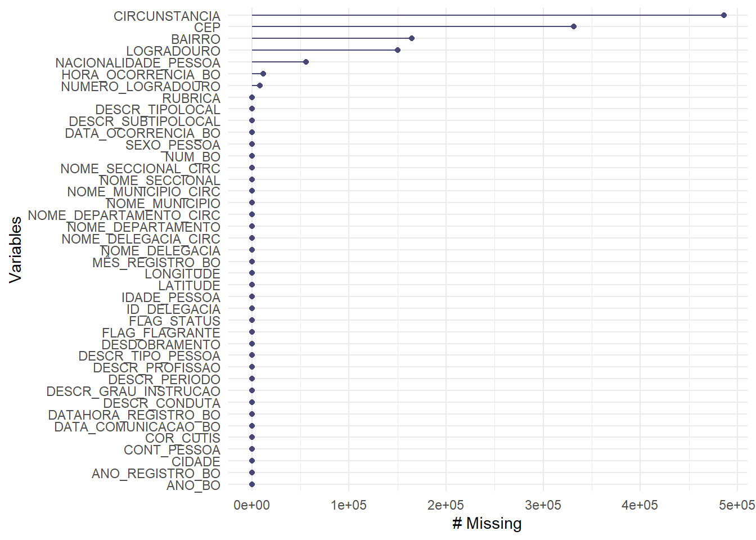756x540 pixels.
Task: Click the CIRCUNSTANCIA lollipop data point
Action: point(724,15)
